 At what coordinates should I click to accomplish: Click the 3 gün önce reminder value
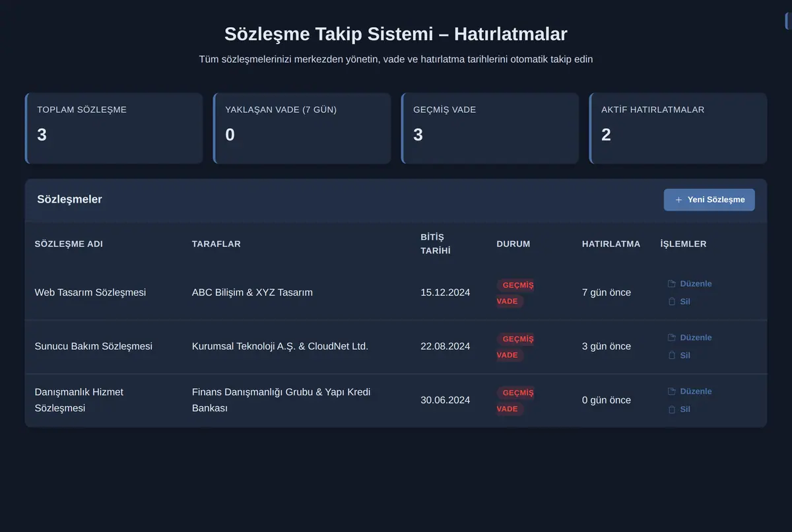click(607, 347)
